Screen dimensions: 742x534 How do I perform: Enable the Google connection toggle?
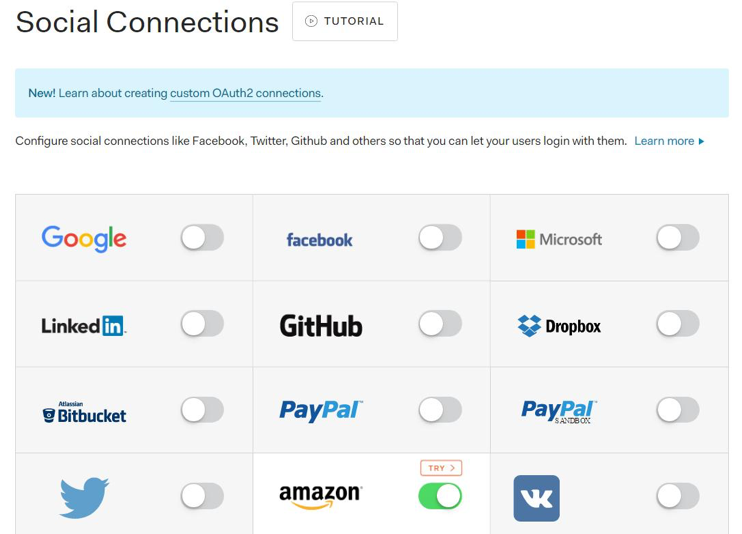(x=202, y=237)
